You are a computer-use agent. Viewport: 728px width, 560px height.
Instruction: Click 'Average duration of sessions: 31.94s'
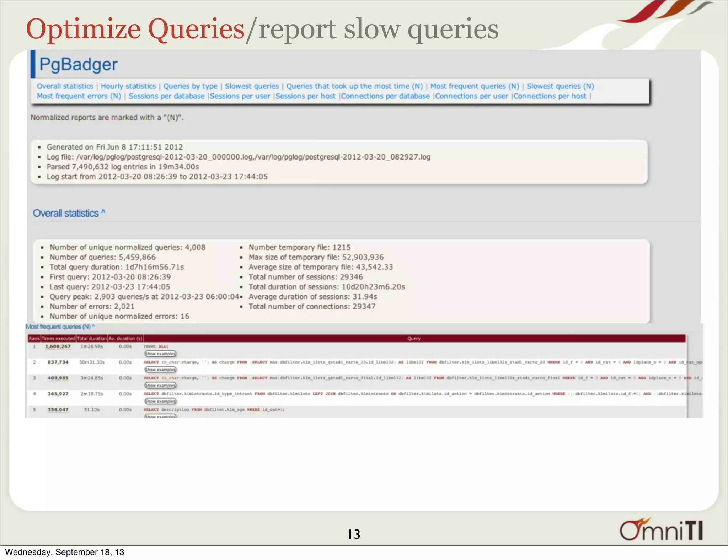[x=313, y=297]
